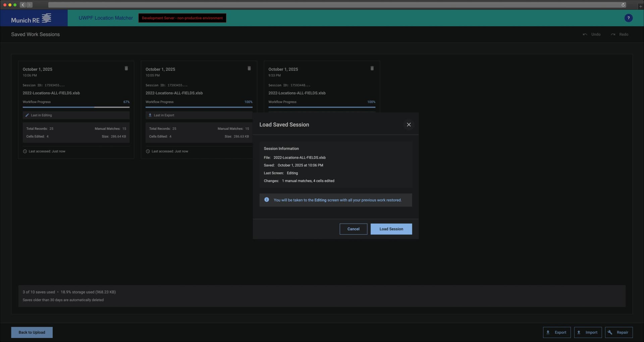The height and width of the screenshot is (342, 644).
Task: Click the clock icon on 10:05 PM card
Action: click(x=148, y=152)
